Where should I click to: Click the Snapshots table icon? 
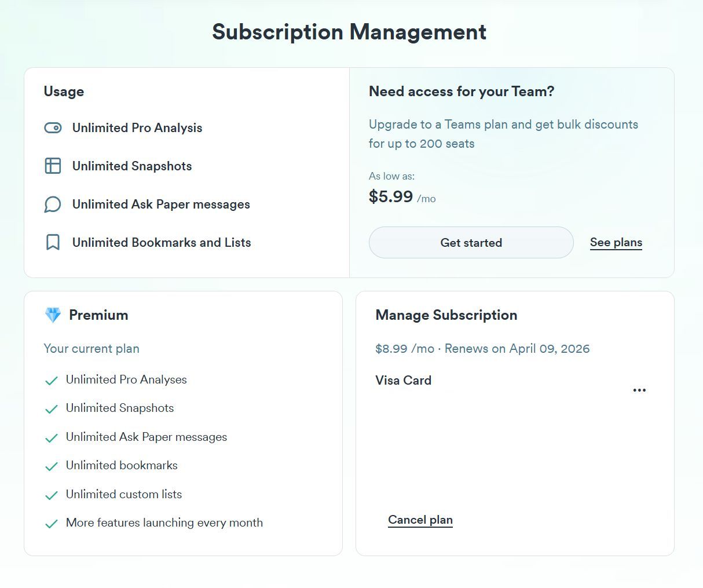coord(53,166)
